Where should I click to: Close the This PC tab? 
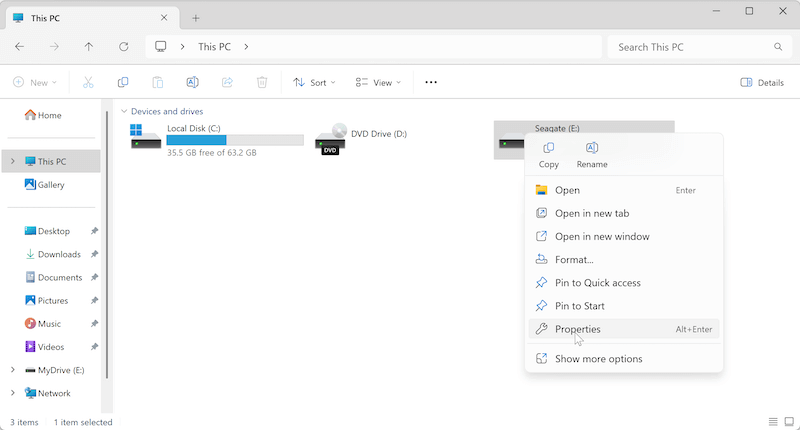pyautogui.click(x=164, y=18)
